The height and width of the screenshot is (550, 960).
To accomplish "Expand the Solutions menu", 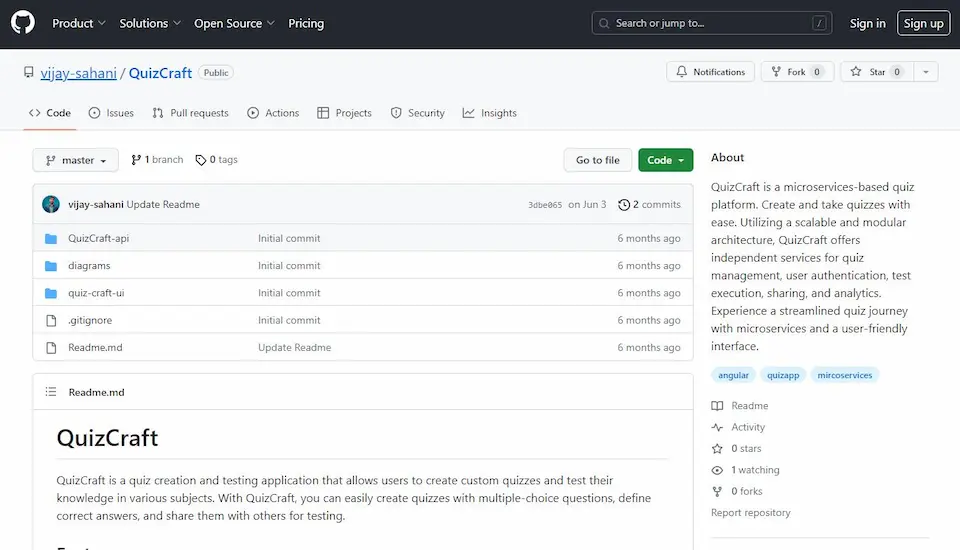I will [150, 23].
